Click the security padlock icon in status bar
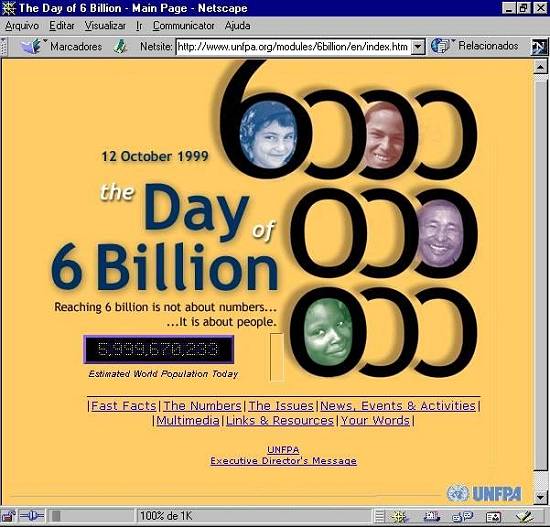This screenshot has width=550, height=527. click(x=8, y=516)
